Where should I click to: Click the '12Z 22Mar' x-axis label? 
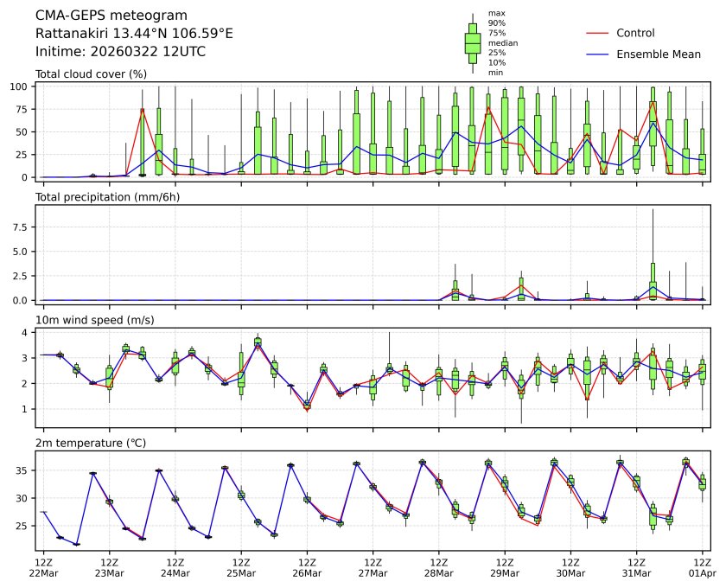pyautogui.click(x=43, y=567)
